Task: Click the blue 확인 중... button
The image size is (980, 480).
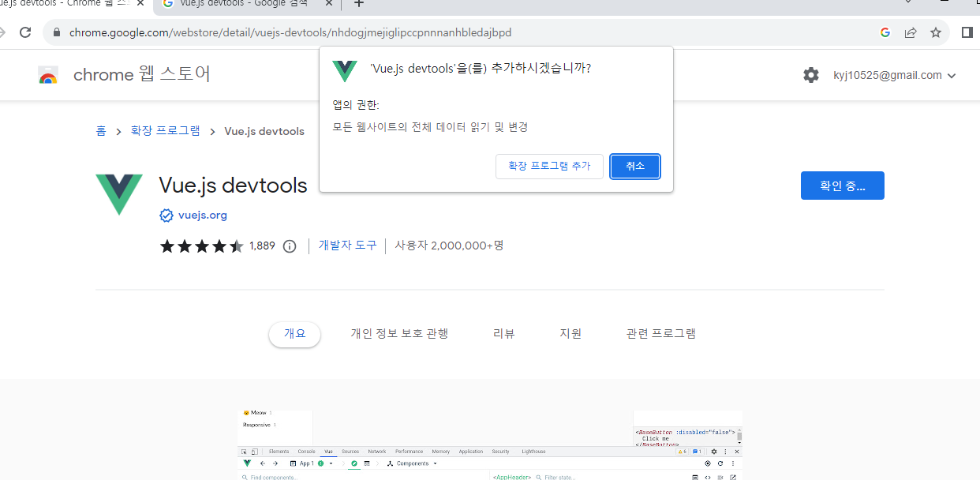Action: coord(842,186)
